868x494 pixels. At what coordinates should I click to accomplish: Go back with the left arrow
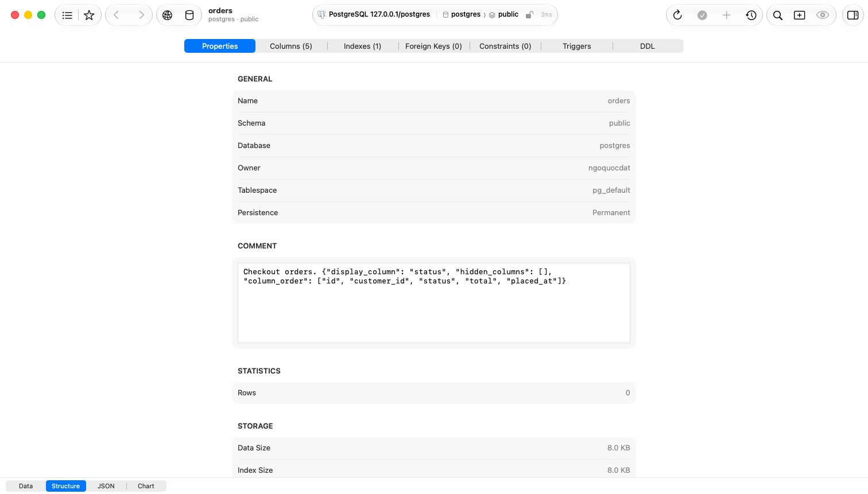click(117, 15)
